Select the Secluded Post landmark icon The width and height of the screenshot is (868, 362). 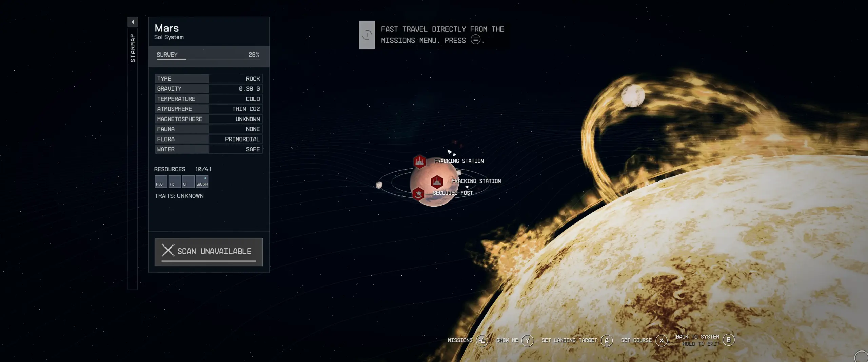pos(418,194)
